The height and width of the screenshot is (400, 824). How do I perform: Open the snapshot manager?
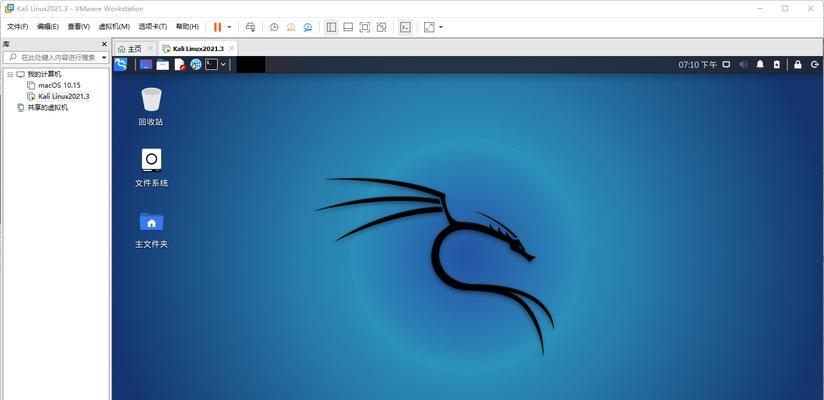[x=308, y=27]
